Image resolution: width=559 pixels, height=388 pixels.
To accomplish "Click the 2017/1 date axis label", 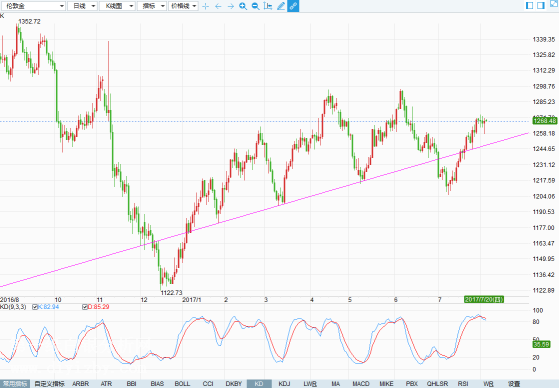I will pyautogui.click(x=192, y=300).
